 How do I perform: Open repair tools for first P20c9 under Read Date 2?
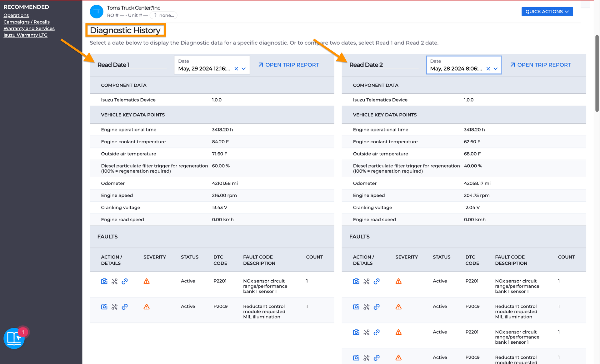367,307
